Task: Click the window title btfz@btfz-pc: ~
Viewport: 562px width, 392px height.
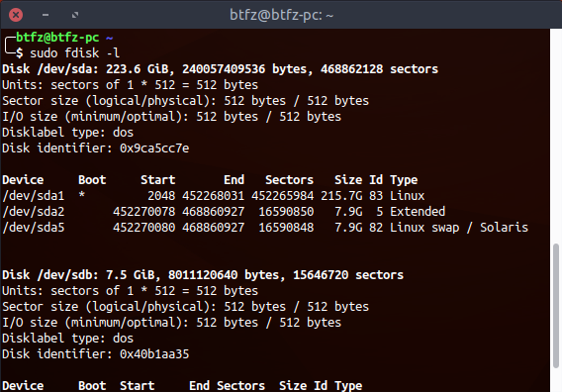Action: tap(281, 15)
